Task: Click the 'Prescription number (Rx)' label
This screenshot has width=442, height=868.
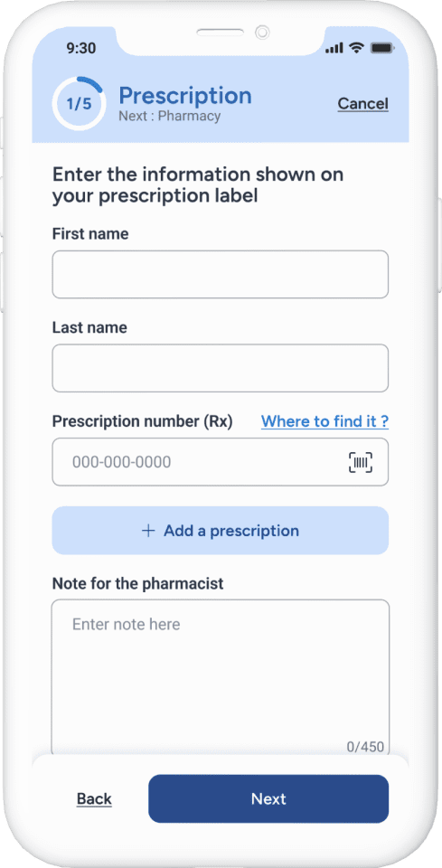Action: click(x=143, y=421)
